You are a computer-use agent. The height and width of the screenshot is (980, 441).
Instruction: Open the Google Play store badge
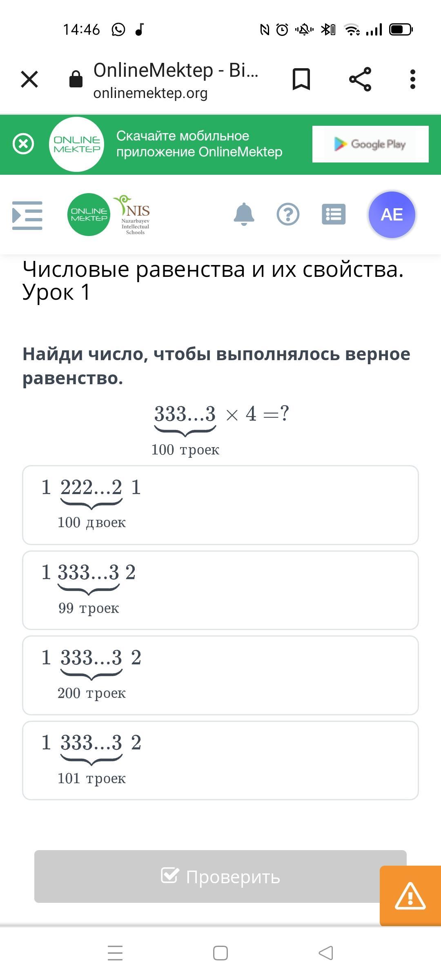click(370, 144)
